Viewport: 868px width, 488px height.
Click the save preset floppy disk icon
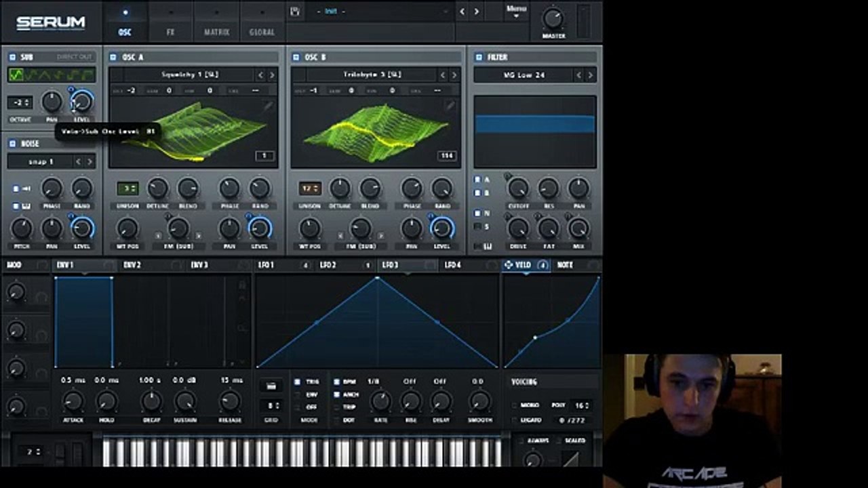294,12
